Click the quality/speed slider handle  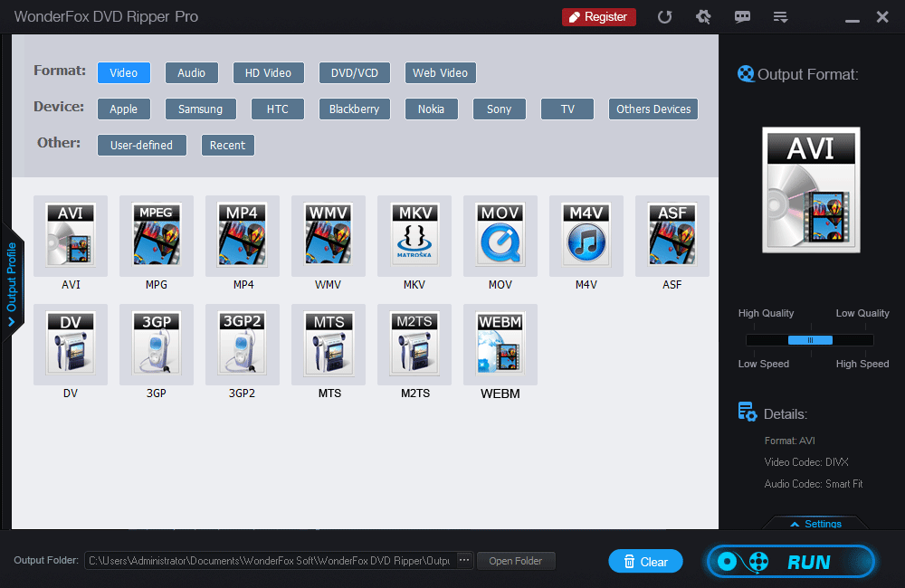810,340
